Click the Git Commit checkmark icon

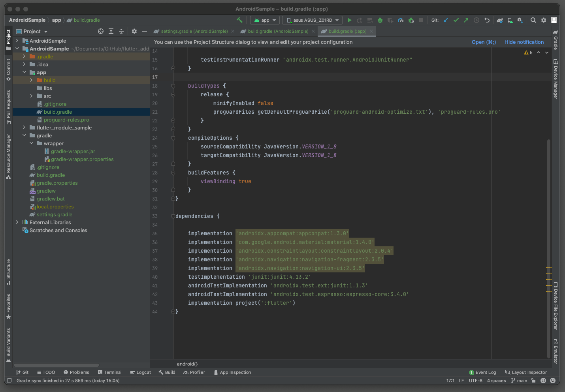tap(456, 20)
